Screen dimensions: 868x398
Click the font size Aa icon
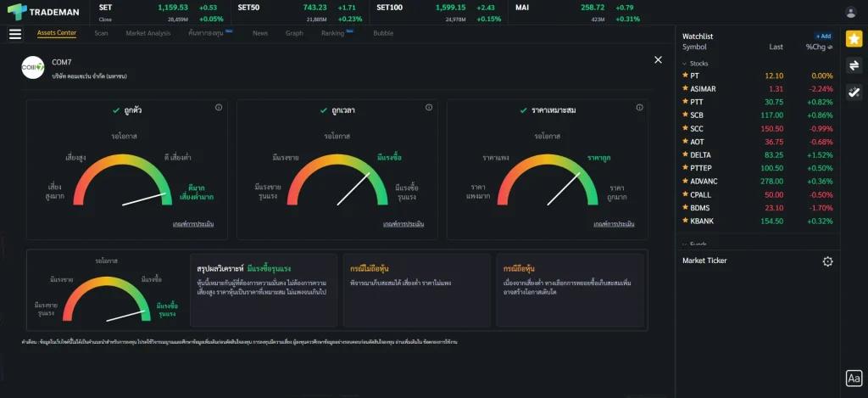click(x=854, y=378)
